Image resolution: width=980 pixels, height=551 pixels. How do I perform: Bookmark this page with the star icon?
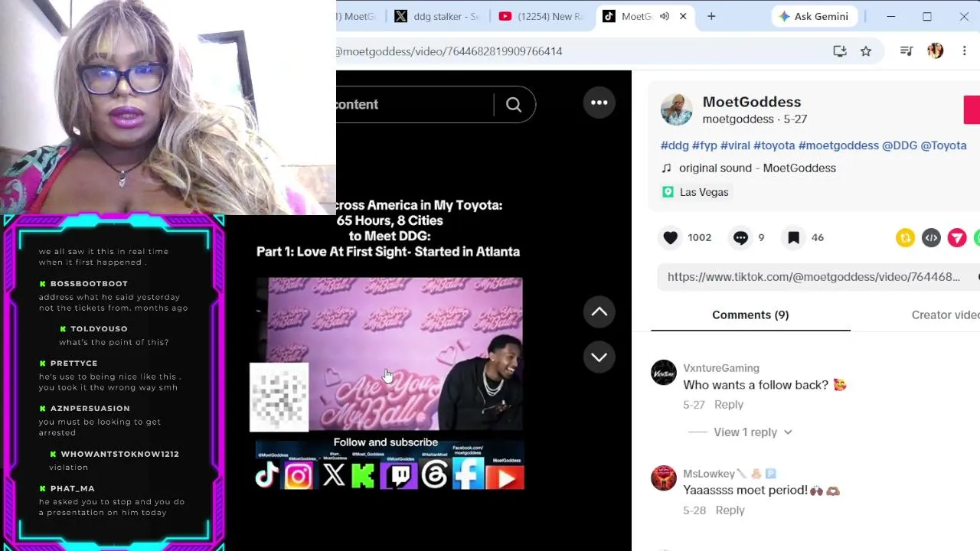(x=866, y=51)
